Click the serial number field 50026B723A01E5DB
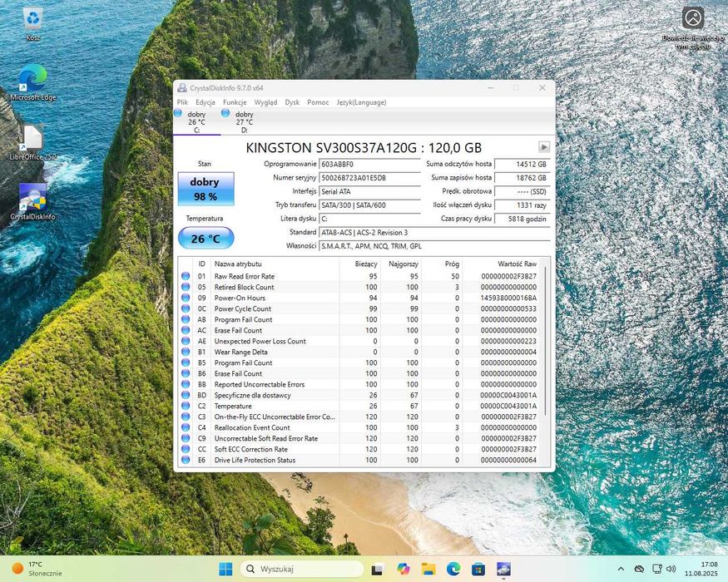 [x=369, y=178]
